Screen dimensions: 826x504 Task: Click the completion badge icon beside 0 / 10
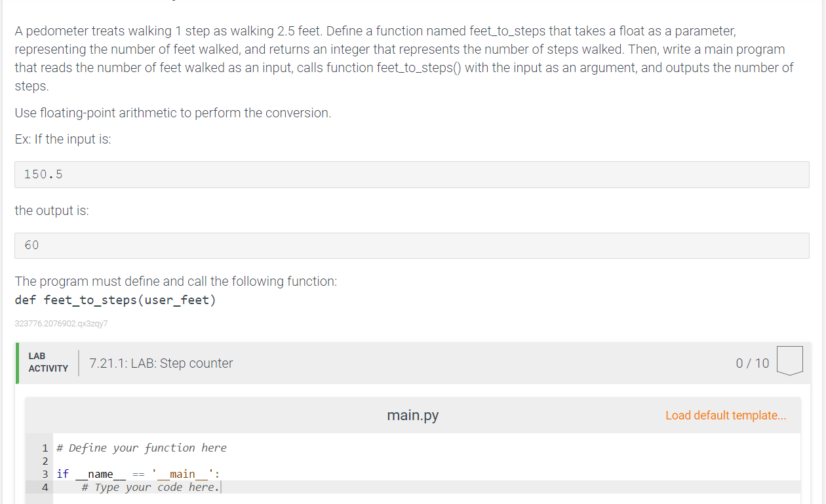point(789,361)
